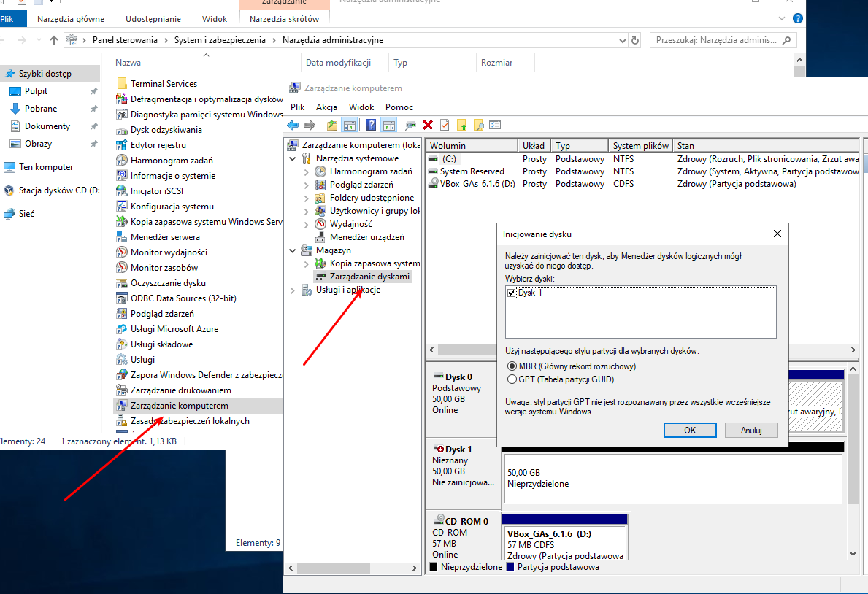Click the Up one level folder icon

click(x=332, y=125)
